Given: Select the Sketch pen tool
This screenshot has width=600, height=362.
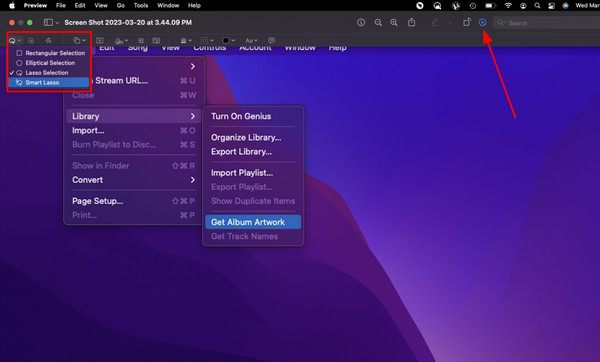Looking at the screenshot, I should (x=48, y=41).
